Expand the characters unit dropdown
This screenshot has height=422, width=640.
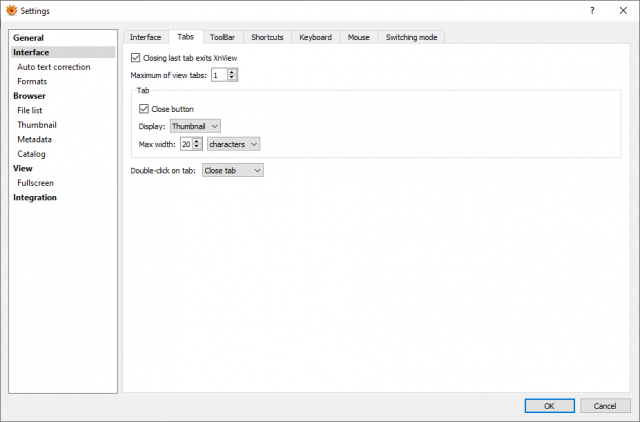[x=233, y=144]
